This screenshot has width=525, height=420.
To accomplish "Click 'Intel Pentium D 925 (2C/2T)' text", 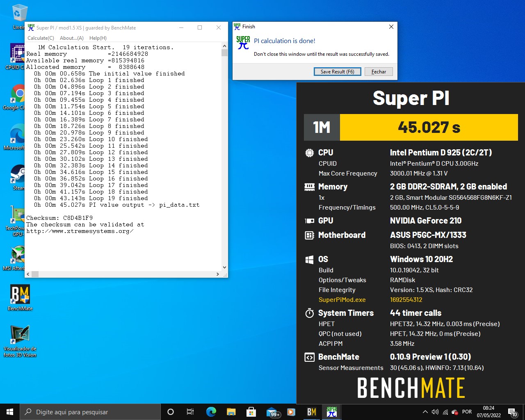I will [x=441, y=153].
